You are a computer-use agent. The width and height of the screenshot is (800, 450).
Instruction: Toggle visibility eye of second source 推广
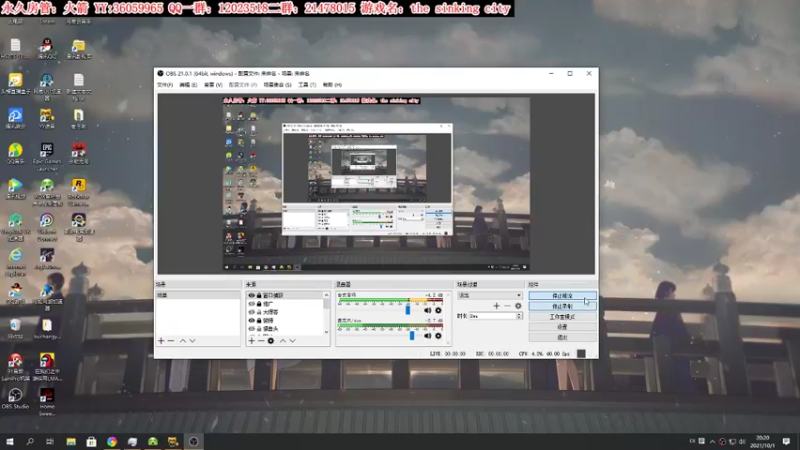(x=251, y=304)
